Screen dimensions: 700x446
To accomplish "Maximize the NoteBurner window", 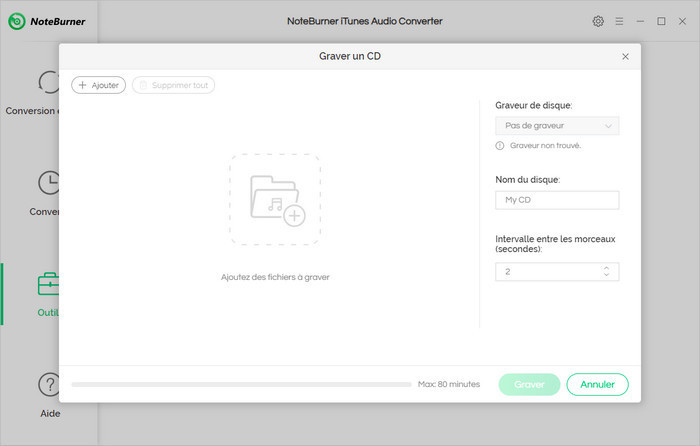I will pos(661,21).
